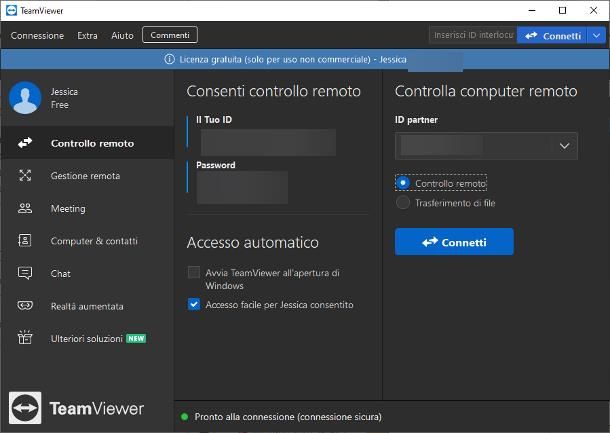Click the Pronto alla connessione status text

coord(288,417)
